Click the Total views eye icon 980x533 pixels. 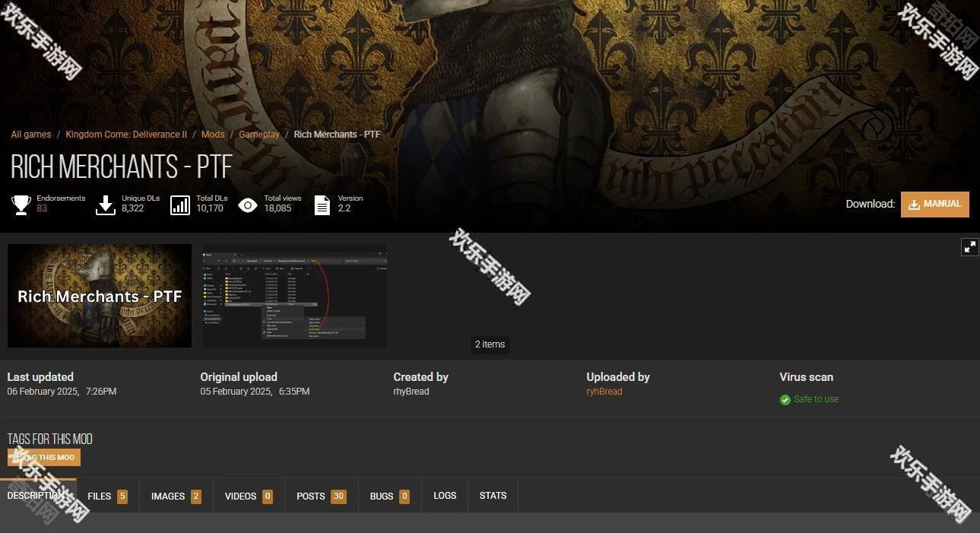[x=248, y=205]
